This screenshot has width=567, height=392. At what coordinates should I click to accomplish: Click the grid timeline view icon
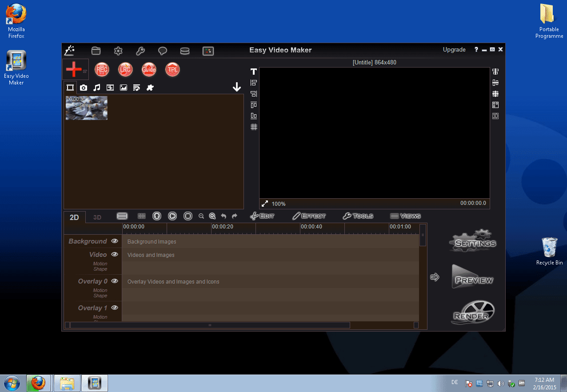(142, 216)
